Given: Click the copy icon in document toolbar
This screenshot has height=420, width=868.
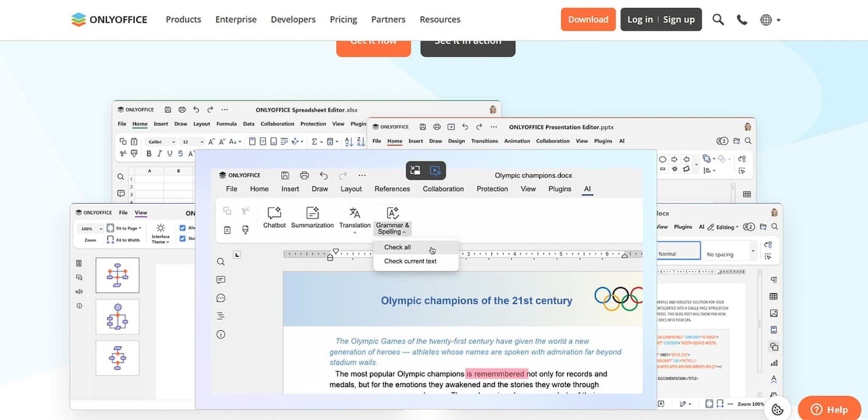Looking at the screenshot, I should coord(227,211).
